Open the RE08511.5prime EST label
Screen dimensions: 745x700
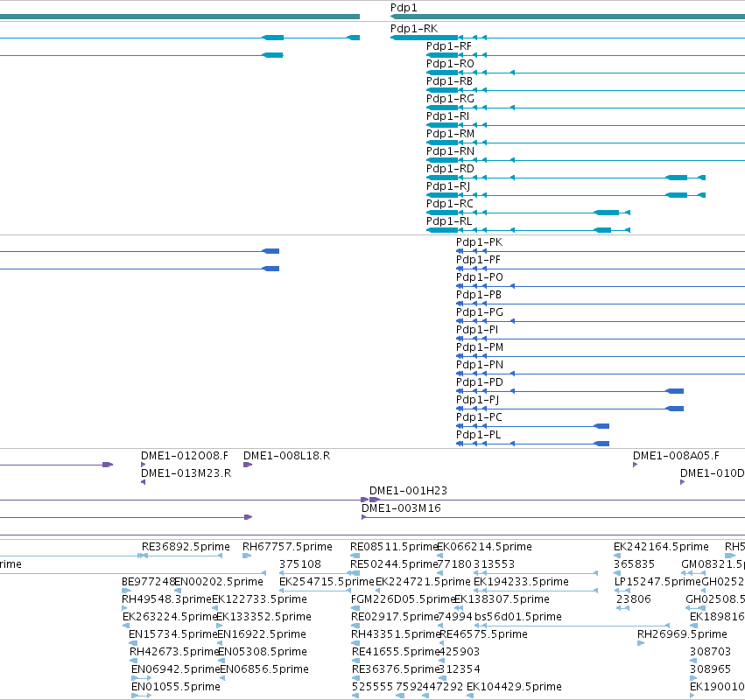pyautogui.click(x=393, y=547)
